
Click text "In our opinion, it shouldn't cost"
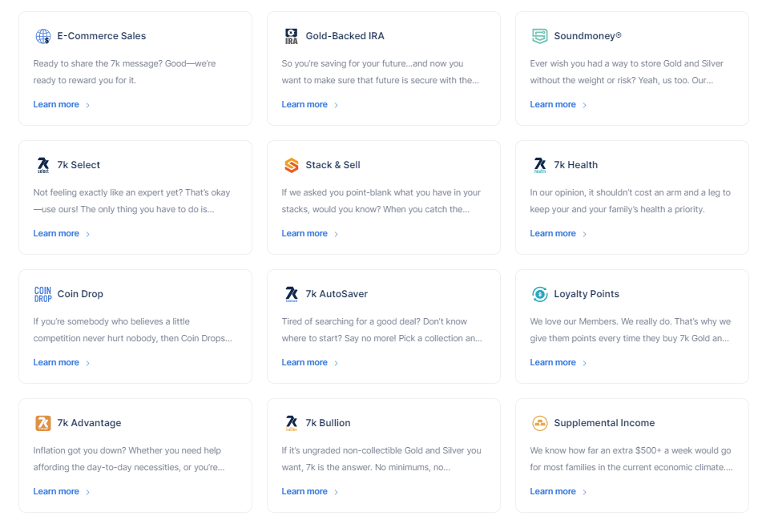590,193
